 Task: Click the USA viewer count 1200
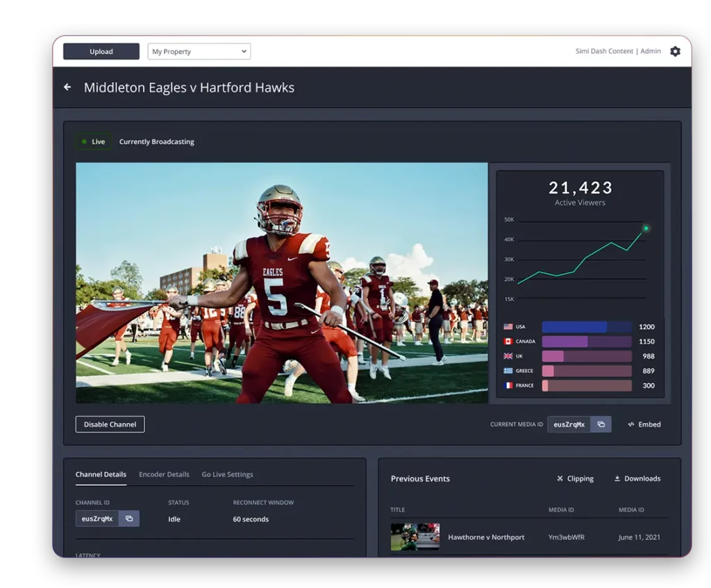(646, 327)
